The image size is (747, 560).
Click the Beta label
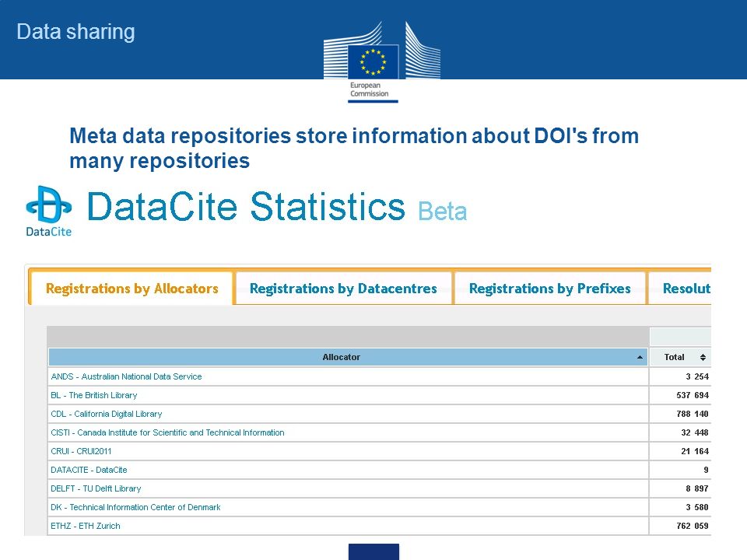pyautogui.click(x=443, y=212)
